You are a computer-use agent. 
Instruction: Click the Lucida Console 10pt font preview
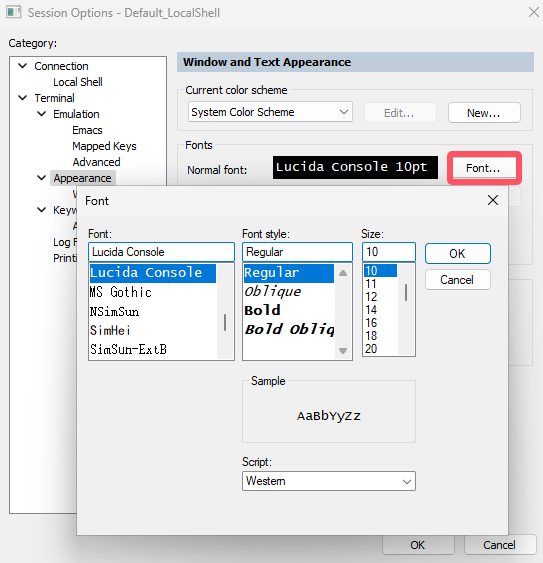355,167
